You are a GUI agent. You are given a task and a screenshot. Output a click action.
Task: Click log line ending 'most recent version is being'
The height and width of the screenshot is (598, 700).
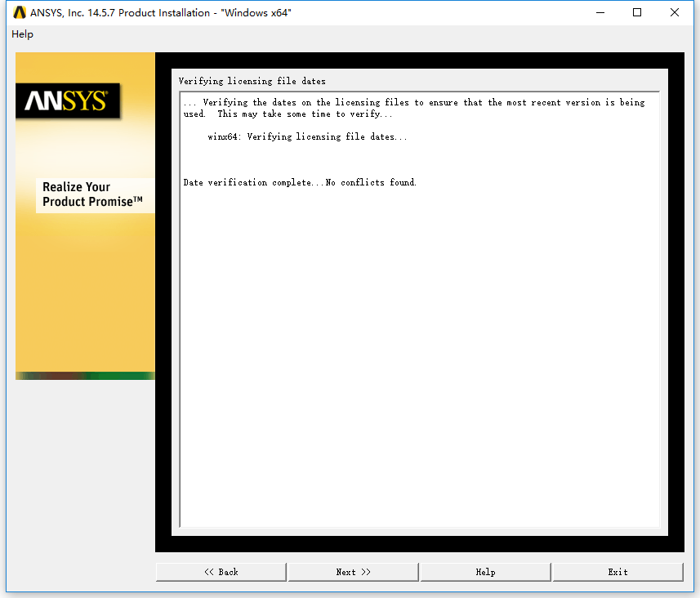pos(414,102)
